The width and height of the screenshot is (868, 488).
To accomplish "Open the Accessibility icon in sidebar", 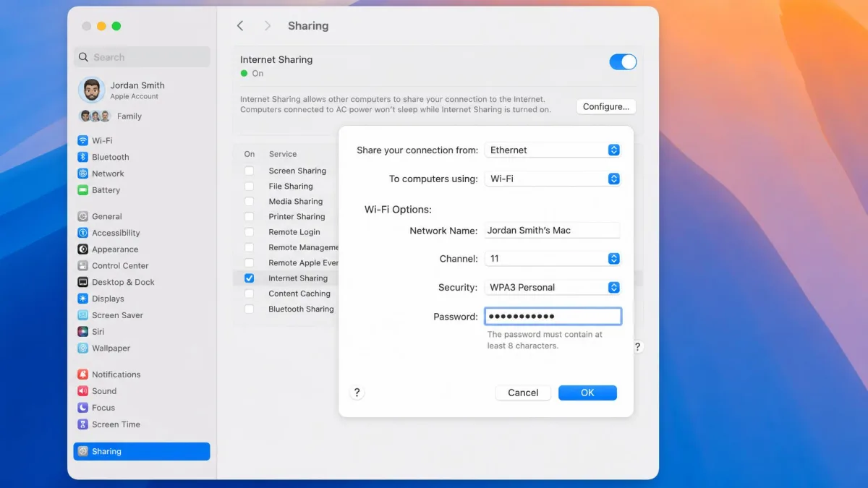I will pyautogui.click(x=83, y=233).
